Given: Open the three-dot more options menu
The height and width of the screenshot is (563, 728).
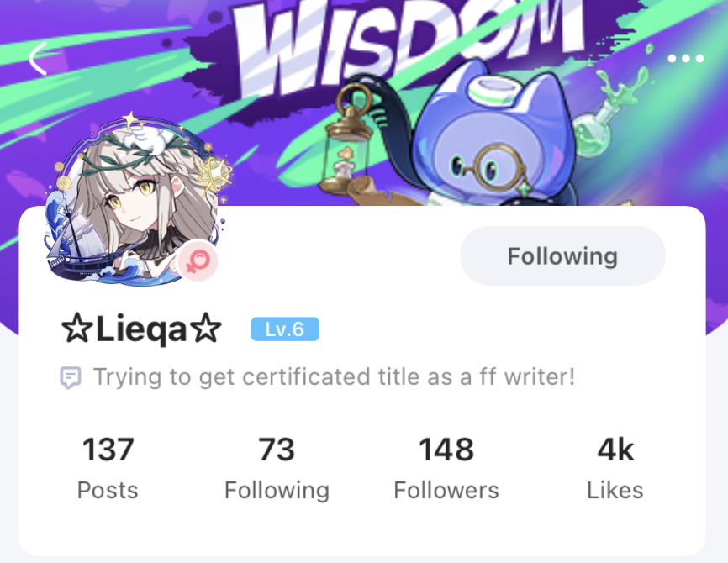Looking at the screenshot, I should [x=686, y=59].
